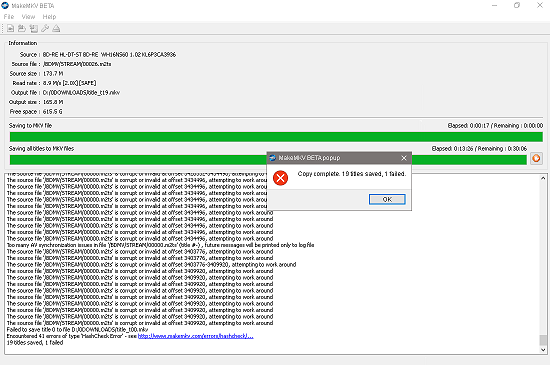This screenshot has height=365, width=550.
Task: Open Preferences via the wrench icon
Action: tap(45, 29)
